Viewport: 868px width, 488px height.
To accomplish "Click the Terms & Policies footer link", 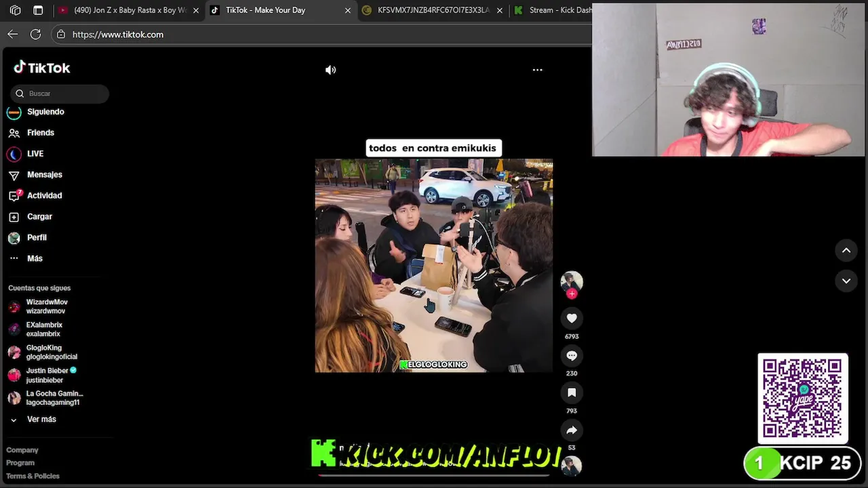I will 33,476.
